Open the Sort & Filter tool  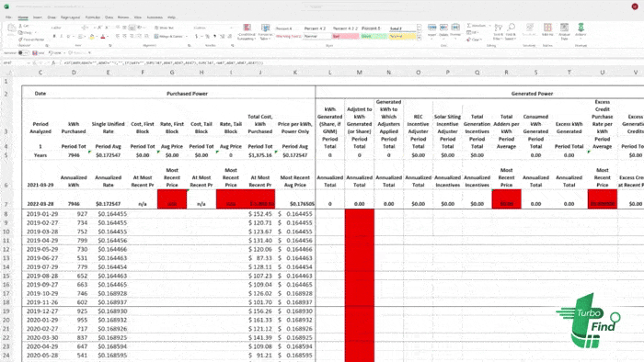pyautogui.click(x=499, y=31)
